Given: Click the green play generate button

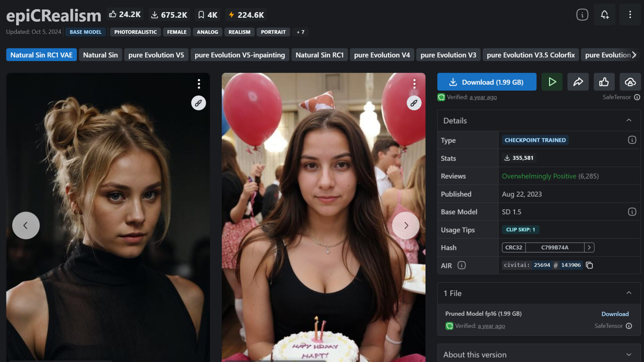Looking at the screenshot, I should pos(552,82).
